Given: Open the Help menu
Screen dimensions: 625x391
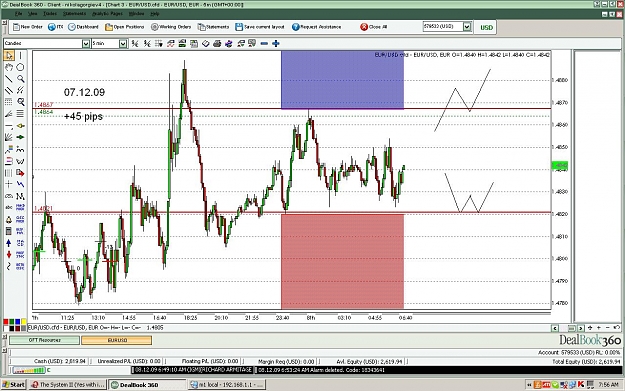Looking at the screenshot, I should pyautogui.click(x=155, y=14).
